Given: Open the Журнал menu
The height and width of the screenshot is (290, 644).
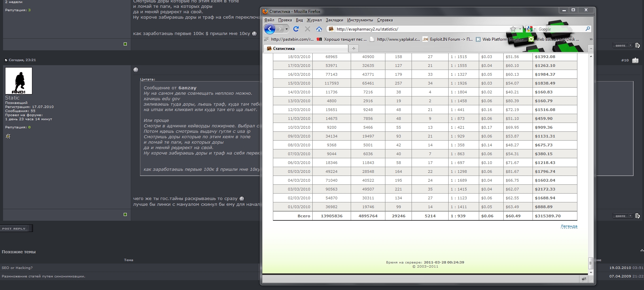Looking at the screenshot, I should pos(314,20).
